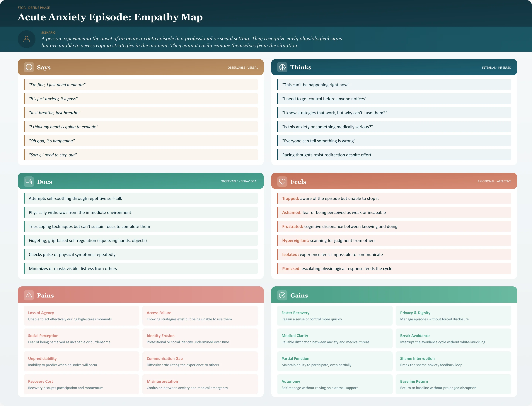The width and height of the screenshot is (532, 406).
Task: Click "Attempts self-soothing through repetitive self-talk"
Action: pos(141,198)
